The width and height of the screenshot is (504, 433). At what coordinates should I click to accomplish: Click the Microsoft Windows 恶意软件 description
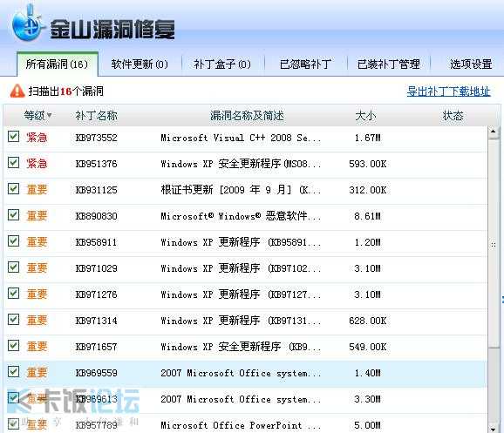[x=241, y=216]
